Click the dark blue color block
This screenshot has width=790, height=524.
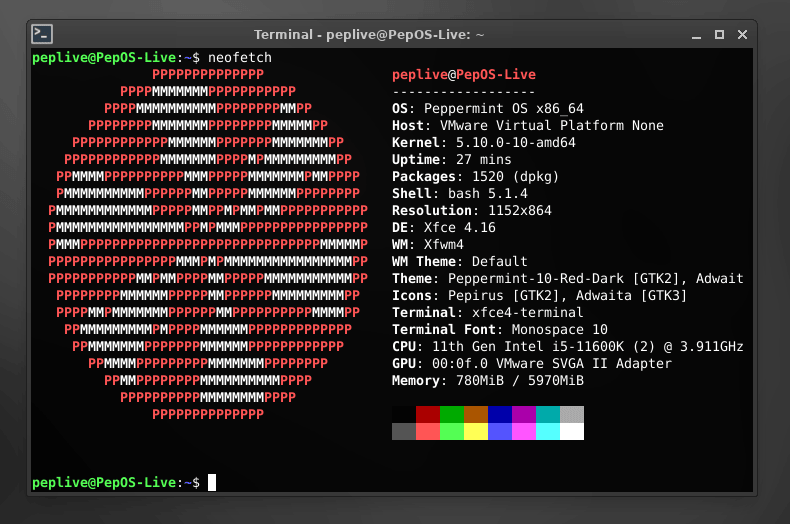pos(500,414)
